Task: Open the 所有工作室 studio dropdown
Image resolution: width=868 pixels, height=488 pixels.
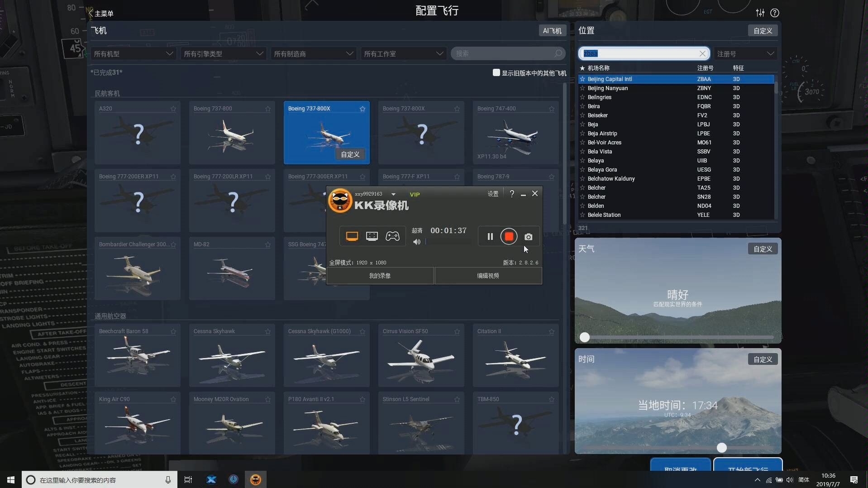Action: (404, 53)
